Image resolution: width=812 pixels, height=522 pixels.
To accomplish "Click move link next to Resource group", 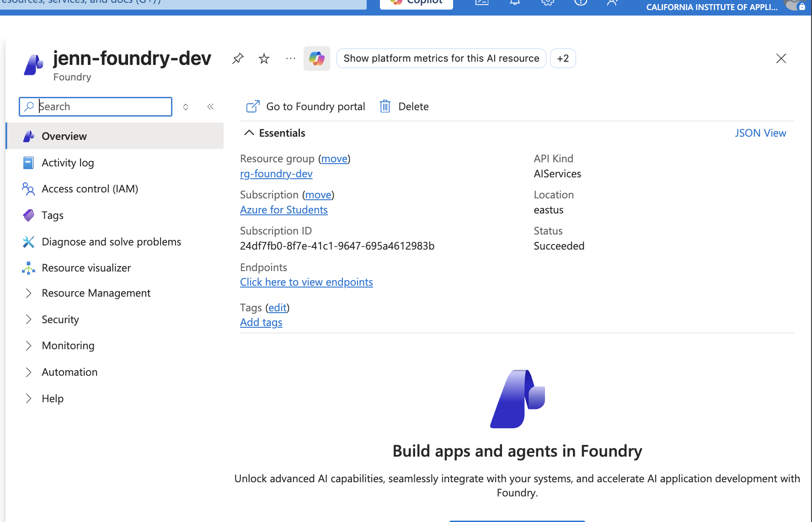I will (x=334, y=159).
